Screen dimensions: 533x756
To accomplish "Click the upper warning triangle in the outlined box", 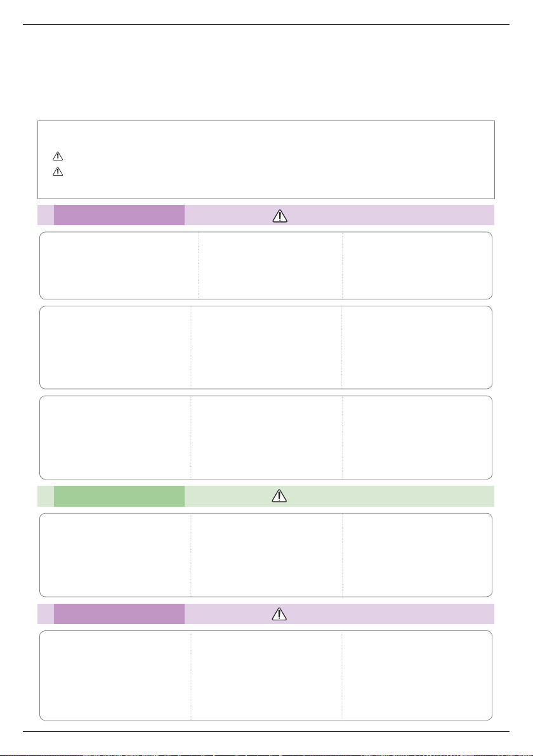I will tap(57, 156).
